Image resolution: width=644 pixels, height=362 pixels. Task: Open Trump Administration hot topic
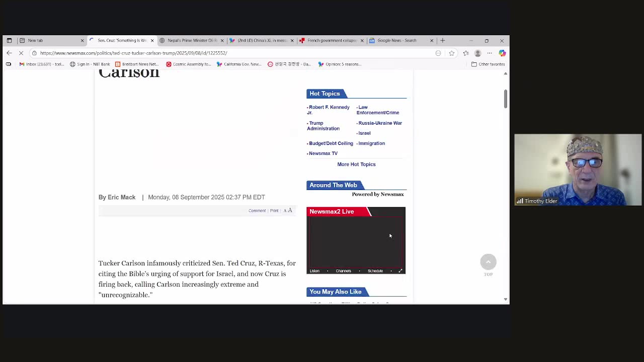[x=324, y=126]
